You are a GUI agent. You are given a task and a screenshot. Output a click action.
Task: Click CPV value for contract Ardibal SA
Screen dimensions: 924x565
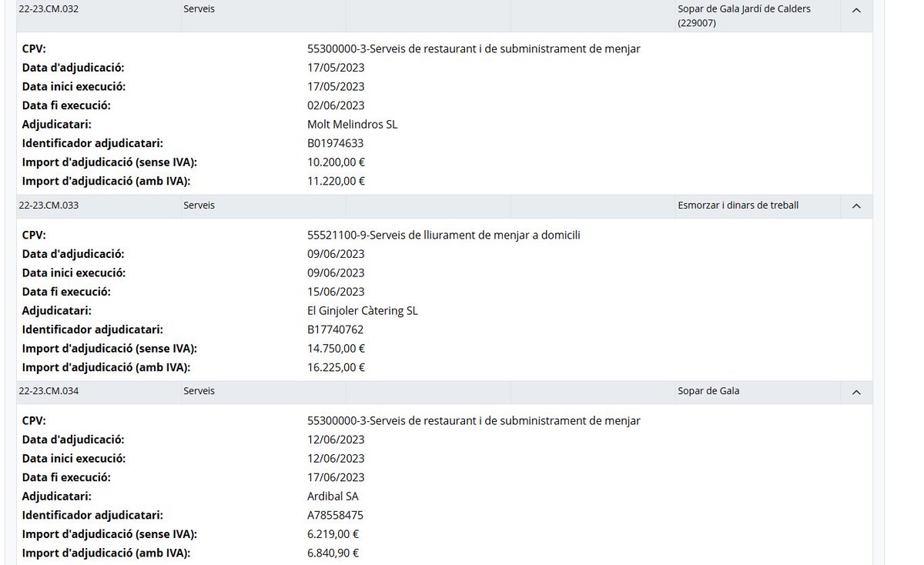click(x=474, y=421)
